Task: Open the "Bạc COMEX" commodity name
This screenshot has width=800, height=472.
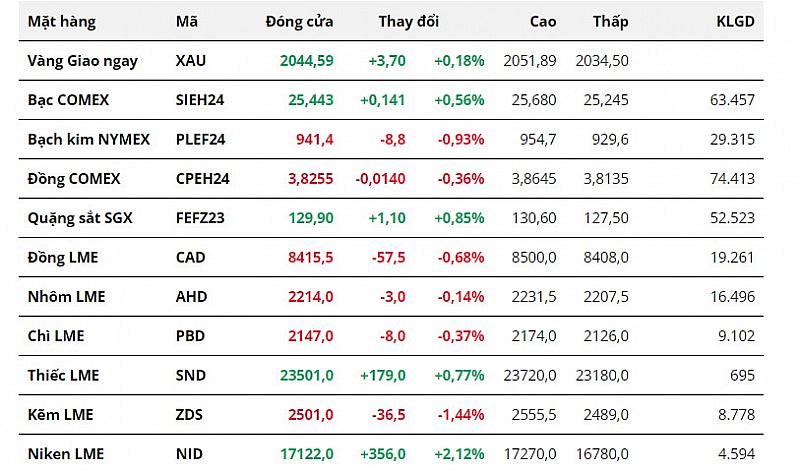Action: point(68,100)
